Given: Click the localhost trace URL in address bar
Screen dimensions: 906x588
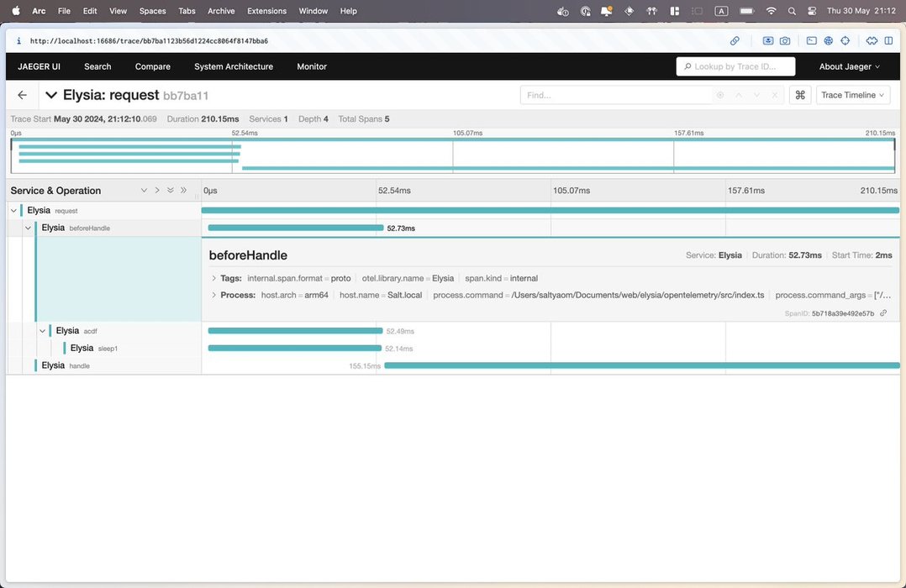Looking at the screenshot, I should click(149, 41).
